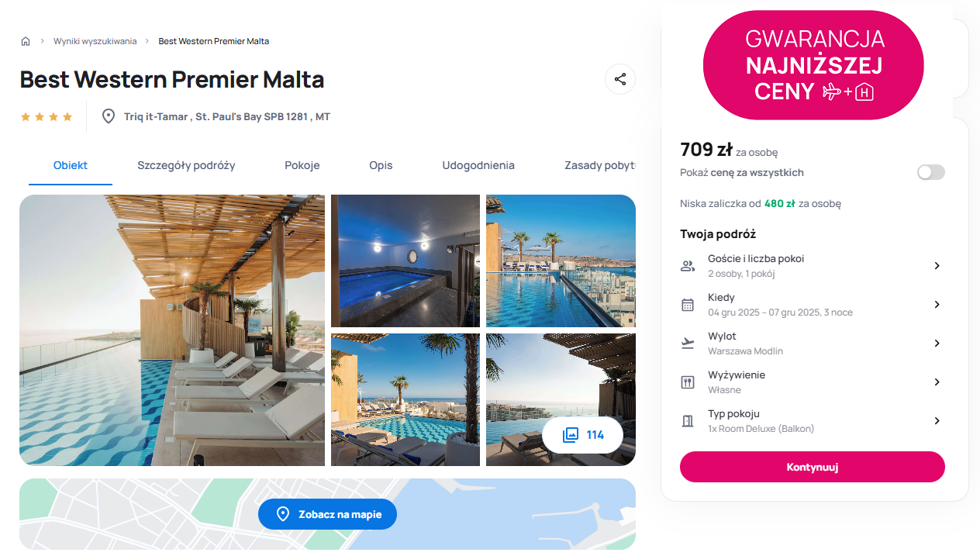Click the Kontynuuj button
Viewport: 980px width, 556px height.
(x=813, y=467)
